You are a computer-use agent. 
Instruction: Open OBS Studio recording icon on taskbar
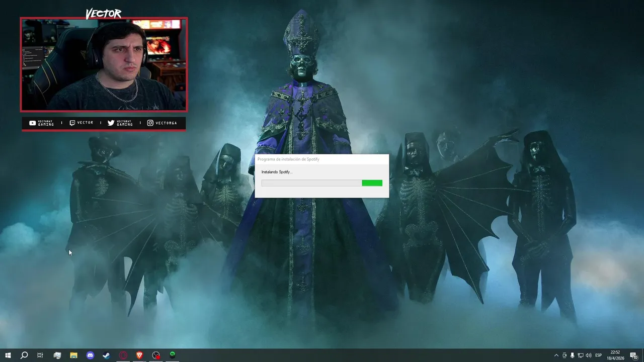coord(156,355)
